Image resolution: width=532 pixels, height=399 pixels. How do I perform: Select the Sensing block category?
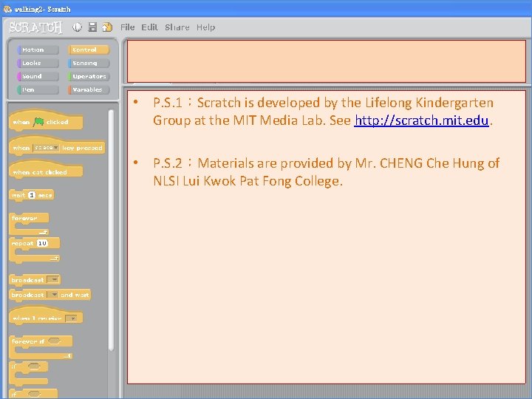(x=89, y=63)
